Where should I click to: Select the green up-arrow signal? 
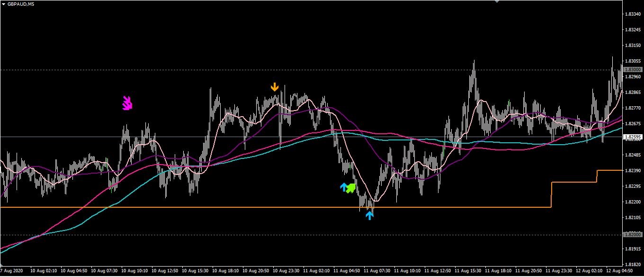click(351, 188)
